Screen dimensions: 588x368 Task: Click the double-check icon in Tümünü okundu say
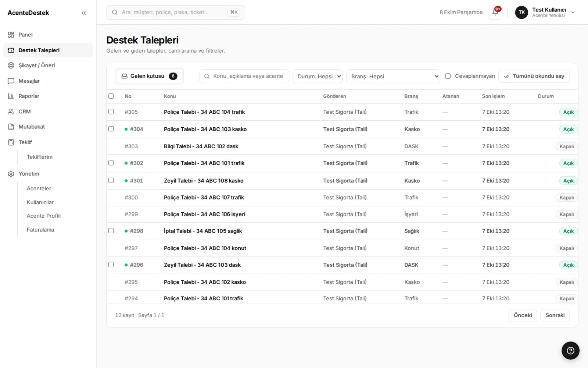pyautogui.click(x=506, y=76)
